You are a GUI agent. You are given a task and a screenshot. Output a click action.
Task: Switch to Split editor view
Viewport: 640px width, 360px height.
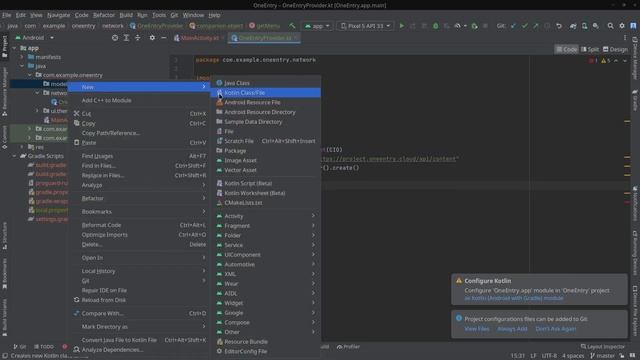pos(590,49)
